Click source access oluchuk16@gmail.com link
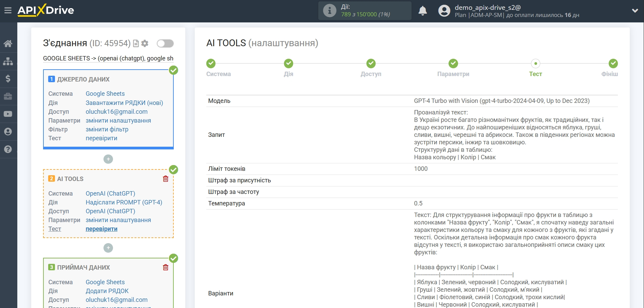 (116, 112)
